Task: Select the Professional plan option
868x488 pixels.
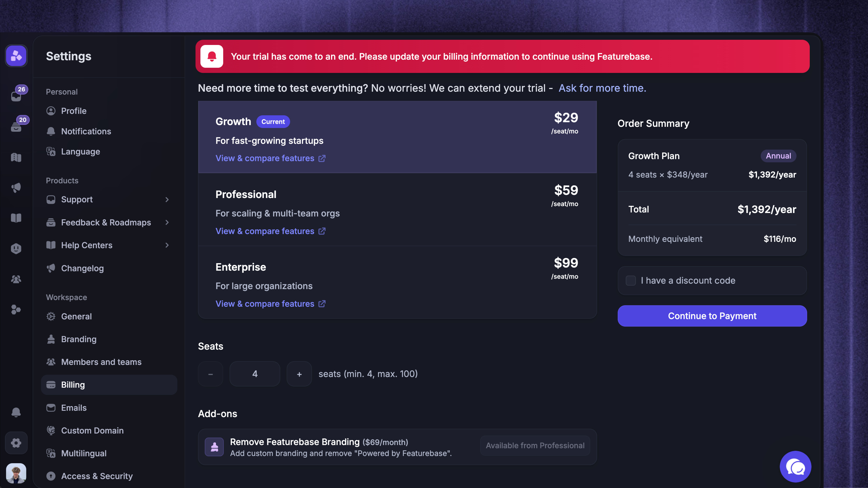Action: 397,209
